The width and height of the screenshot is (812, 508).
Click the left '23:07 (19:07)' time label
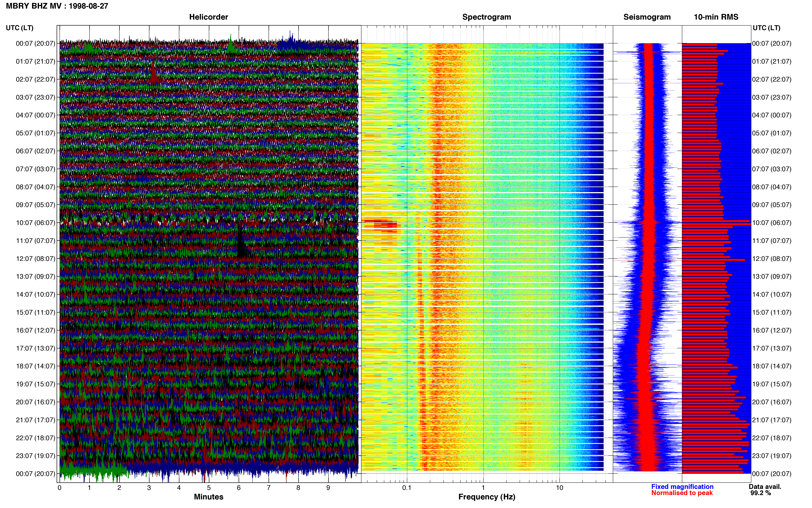coord(35,456)
